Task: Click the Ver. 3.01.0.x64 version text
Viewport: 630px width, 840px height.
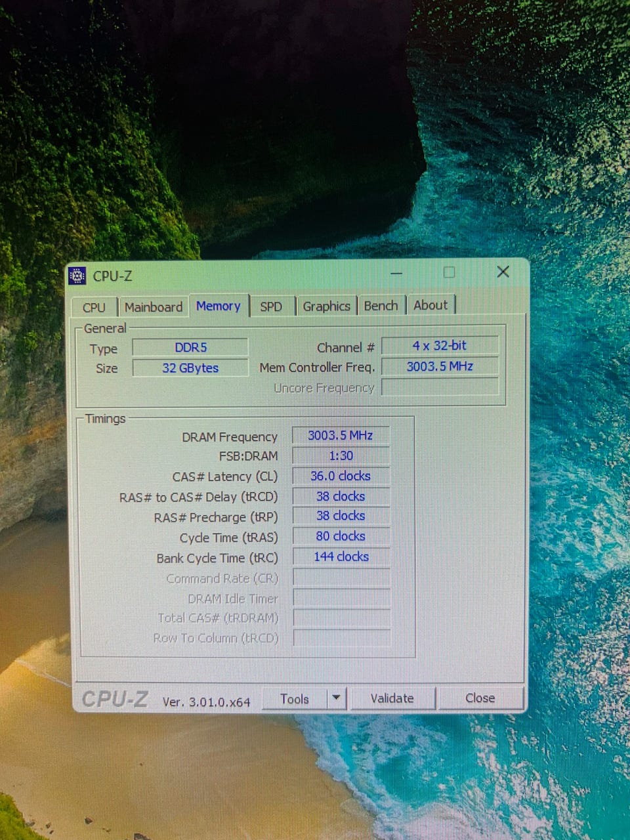Action: 206,702
